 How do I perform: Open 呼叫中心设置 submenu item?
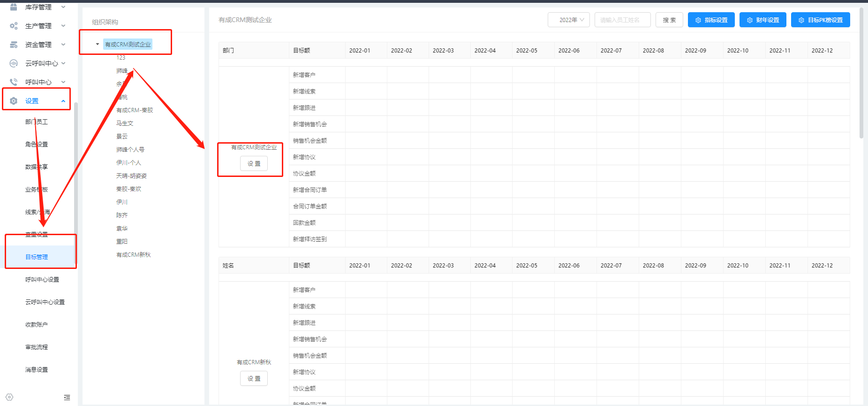pos(42,280)
